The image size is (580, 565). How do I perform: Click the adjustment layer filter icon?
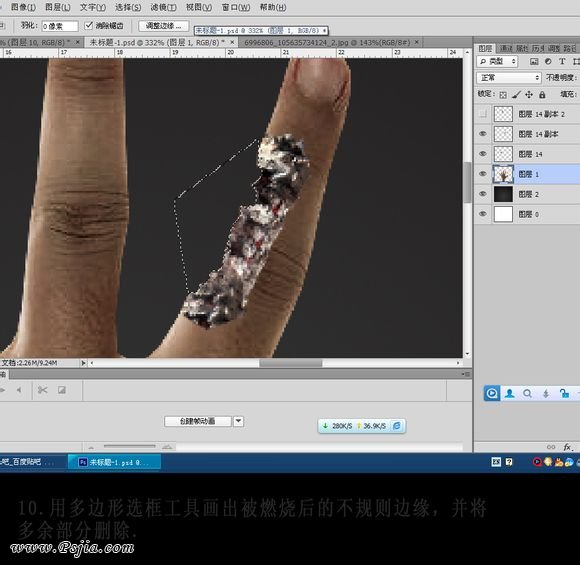click(548, 61)
